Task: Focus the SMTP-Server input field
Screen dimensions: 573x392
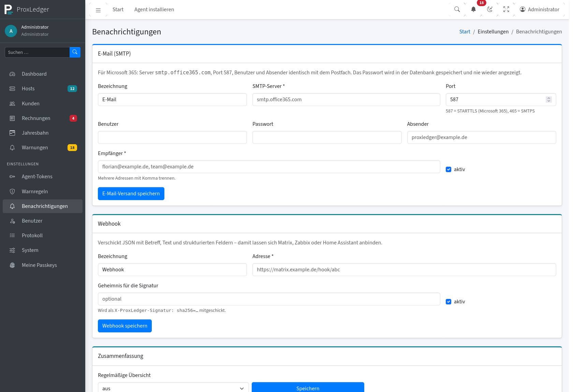Action: pyautogui.click(x=346, y=100)
